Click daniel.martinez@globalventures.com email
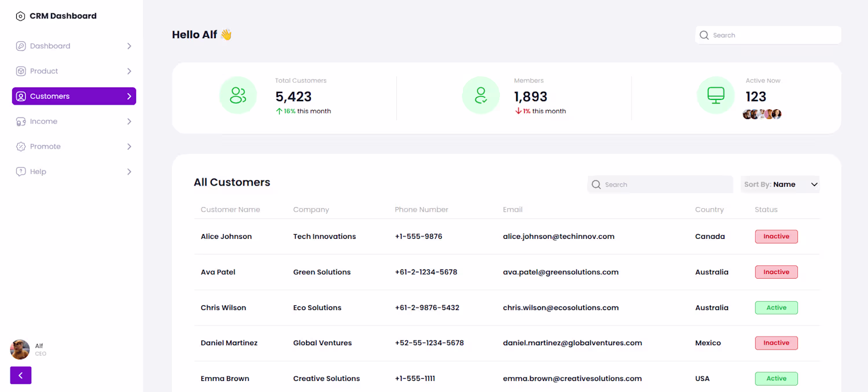 (572, 343)
